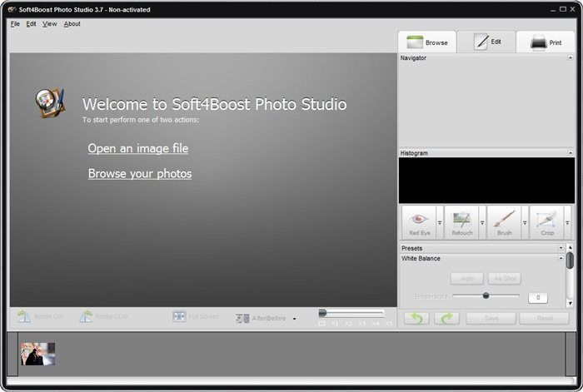This screenshot has width=583, height=392.
Task: Click the Auto white balance button
Action: click(x=467, y=278)
